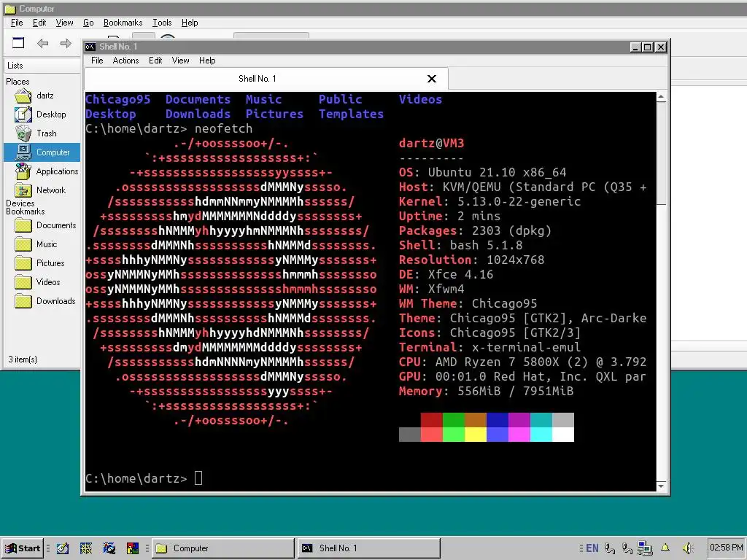Open Edit menu in Computer window

(39, 23)
